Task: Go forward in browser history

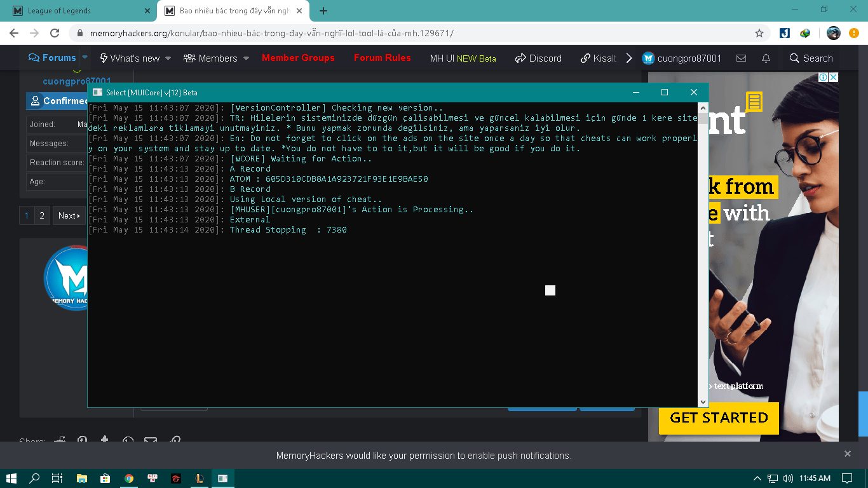Action: (34, 33)
